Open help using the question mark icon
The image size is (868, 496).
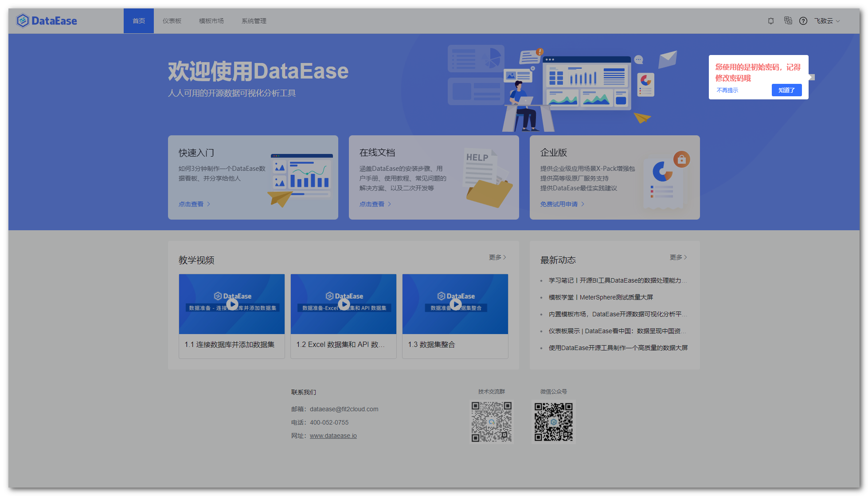803,21
